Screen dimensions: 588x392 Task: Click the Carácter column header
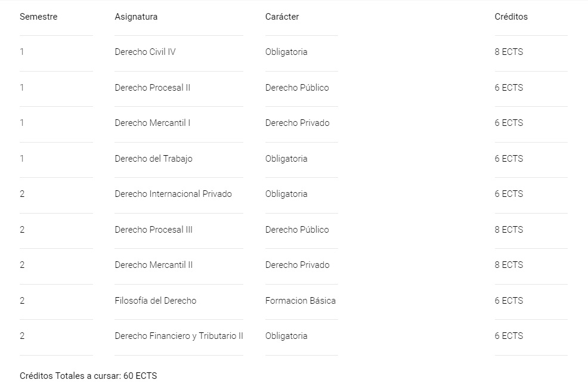pyautogui.click(x=282, y=17)
